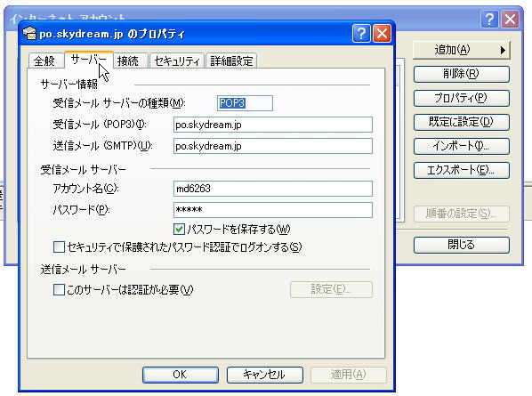532x396 pixels.
Task: Open the 接続 tab
Action: [128, 61]
